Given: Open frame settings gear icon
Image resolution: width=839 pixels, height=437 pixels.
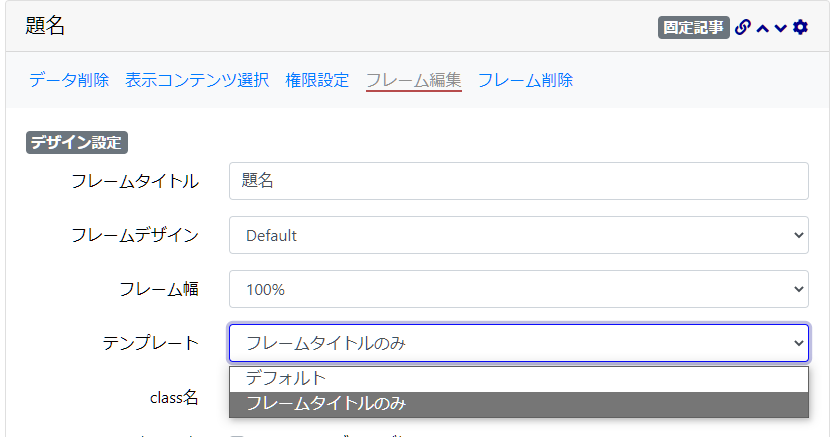Looking at the screenshot, I should (x=800, y=27).
